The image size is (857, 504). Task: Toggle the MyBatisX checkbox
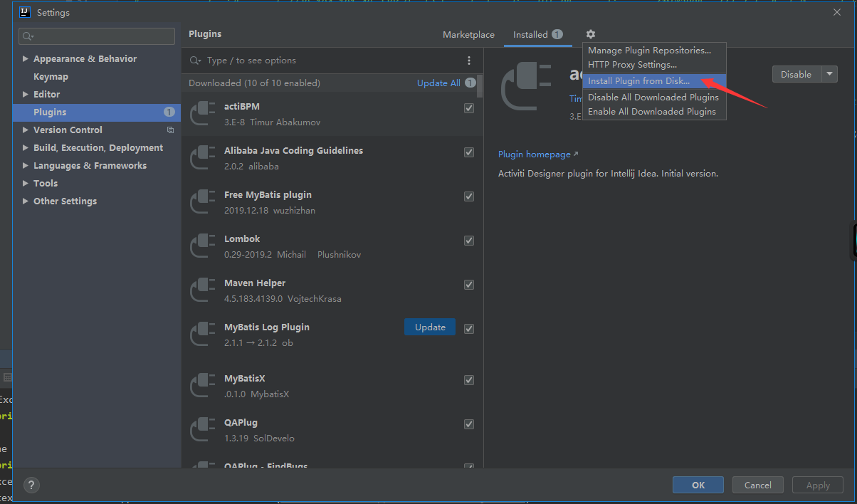pos(469,380)
